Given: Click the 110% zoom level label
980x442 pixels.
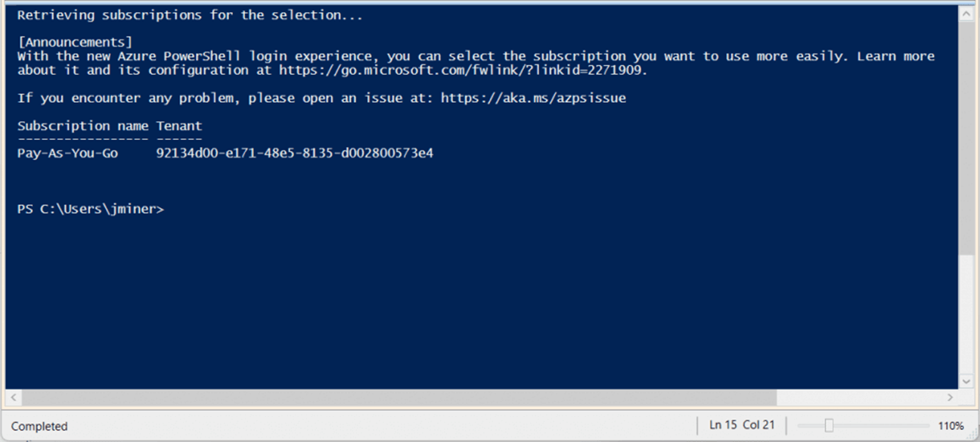Looking at the screenshot, I should (x=951, y=426).
